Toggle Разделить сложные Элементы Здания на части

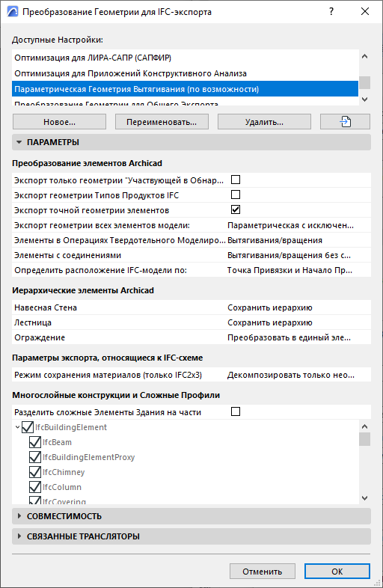point(236,411)
